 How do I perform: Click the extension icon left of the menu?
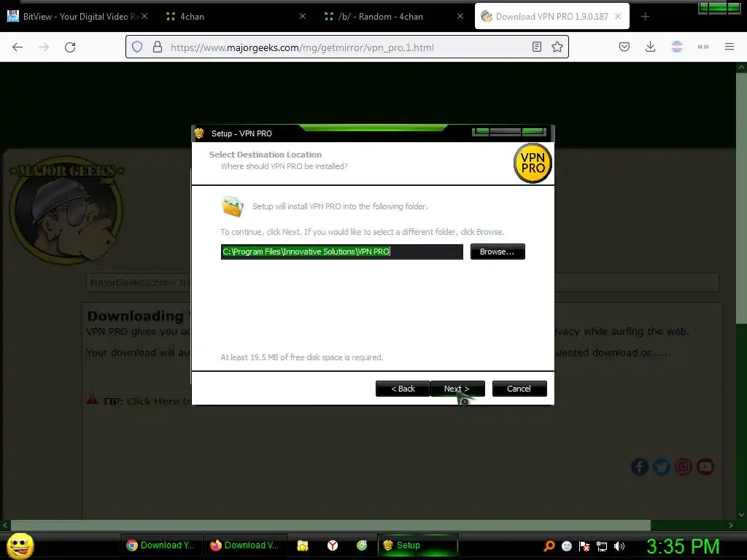point(703,47)
